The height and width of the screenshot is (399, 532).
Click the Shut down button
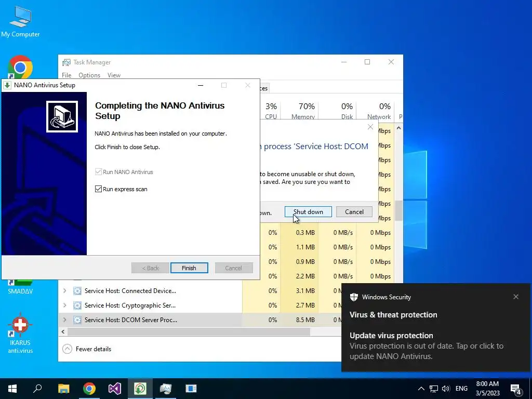308,212
